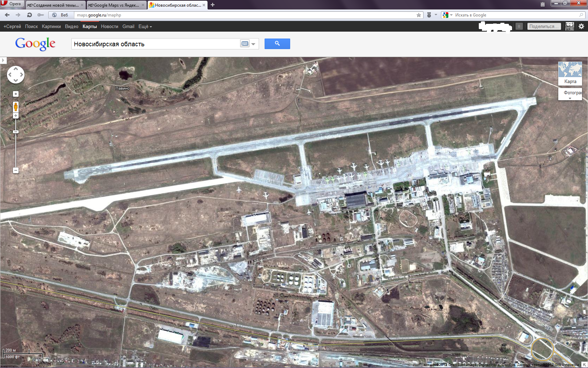Reload the page in Opera
588x368 pixels.
29,15
